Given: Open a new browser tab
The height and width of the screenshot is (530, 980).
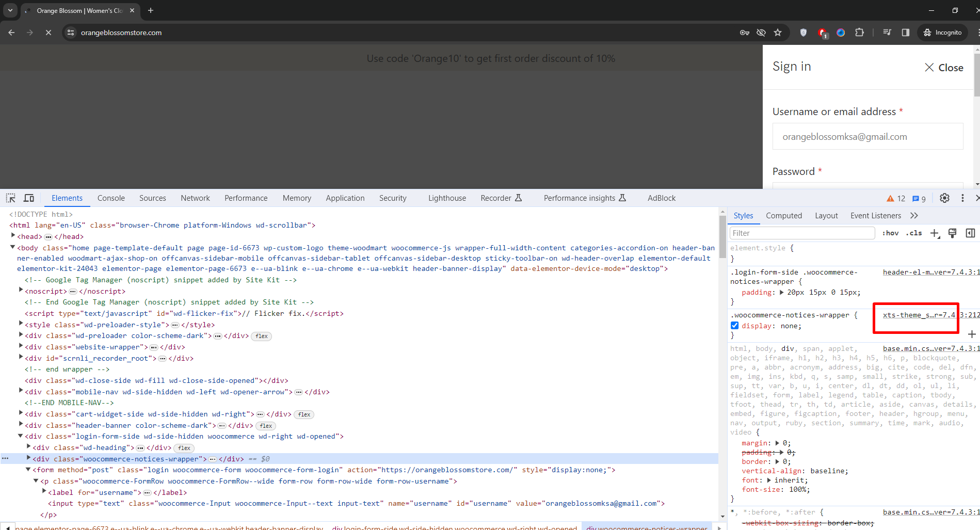Looking at the screenshot, I should point(151,10).
